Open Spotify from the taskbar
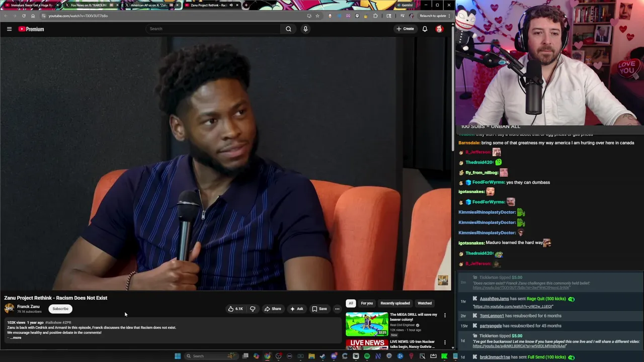Viewport: 644px width, 362px height. point(367,356)
